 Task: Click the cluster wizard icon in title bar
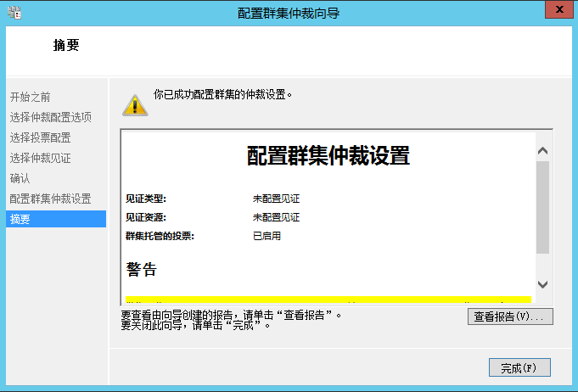(14, 13)
